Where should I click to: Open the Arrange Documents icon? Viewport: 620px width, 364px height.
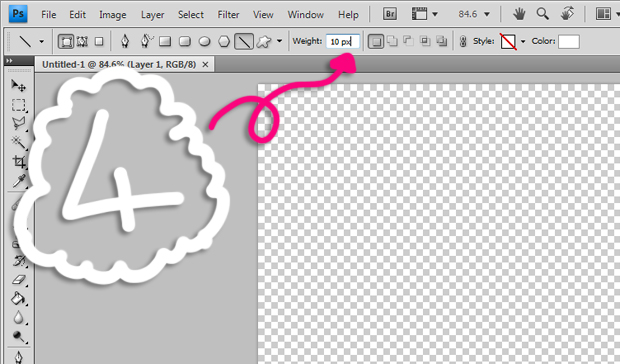click(x=603, y=14)
